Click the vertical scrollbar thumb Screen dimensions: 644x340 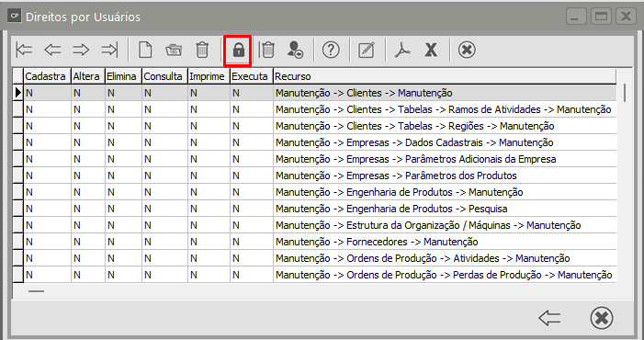625,93
